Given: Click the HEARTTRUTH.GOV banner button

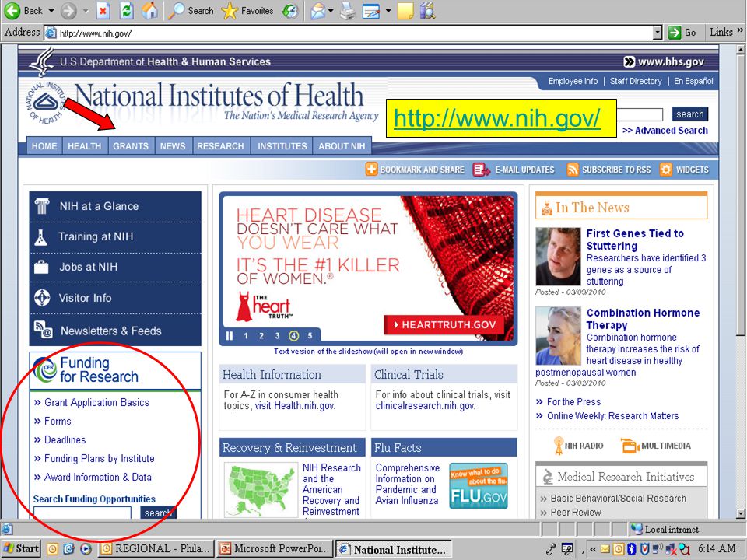Looking at the screenshot, I should click(444, 325).
